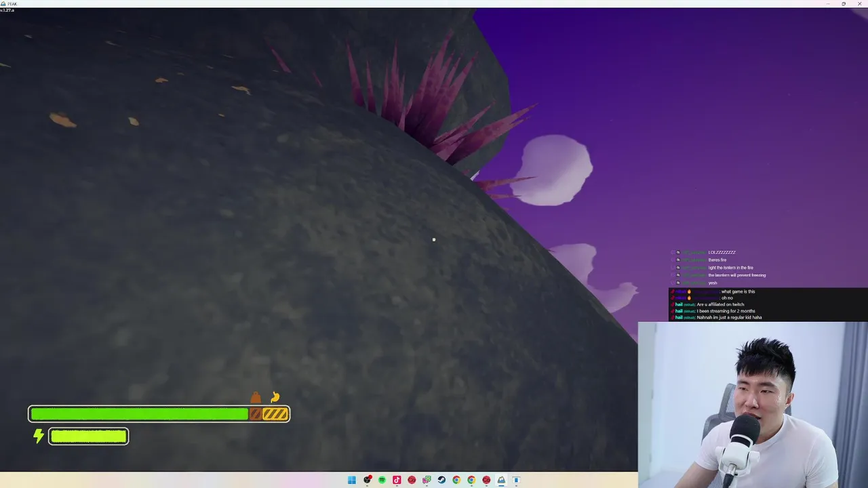Click chat message 'what game is this'
The height and width of the screenshot is (488, 868).
tap(738, 291)
